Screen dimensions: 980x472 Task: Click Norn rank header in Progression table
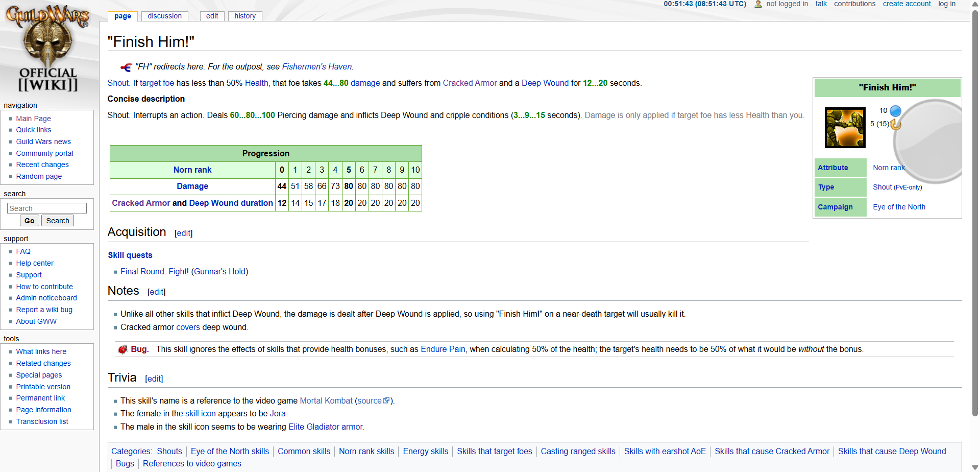tap(192, 170)
